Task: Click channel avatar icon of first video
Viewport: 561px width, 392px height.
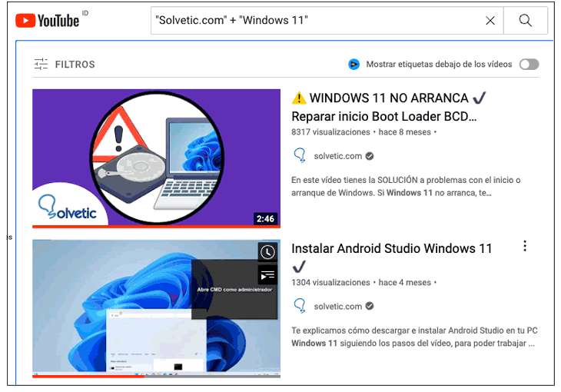Action: 300,155
